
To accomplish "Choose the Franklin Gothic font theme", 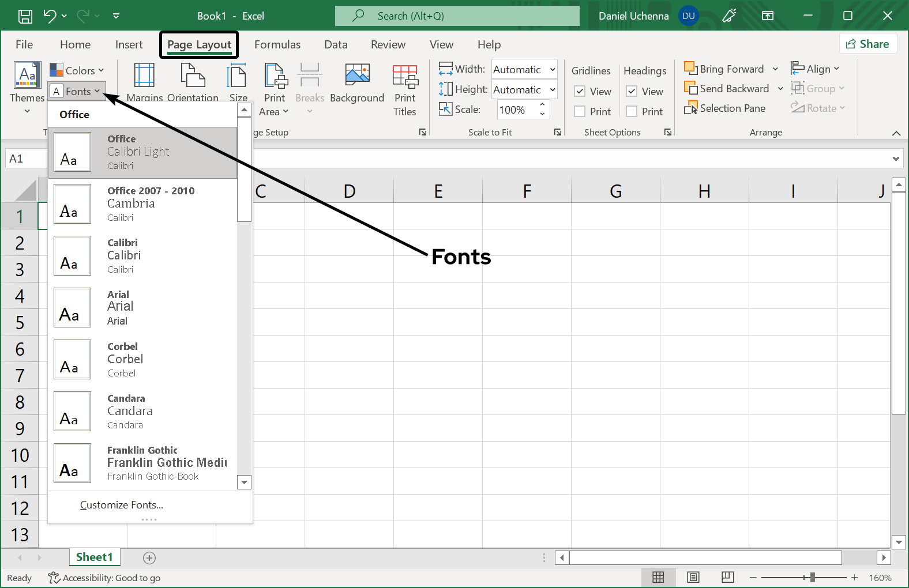I will [142, 463].
